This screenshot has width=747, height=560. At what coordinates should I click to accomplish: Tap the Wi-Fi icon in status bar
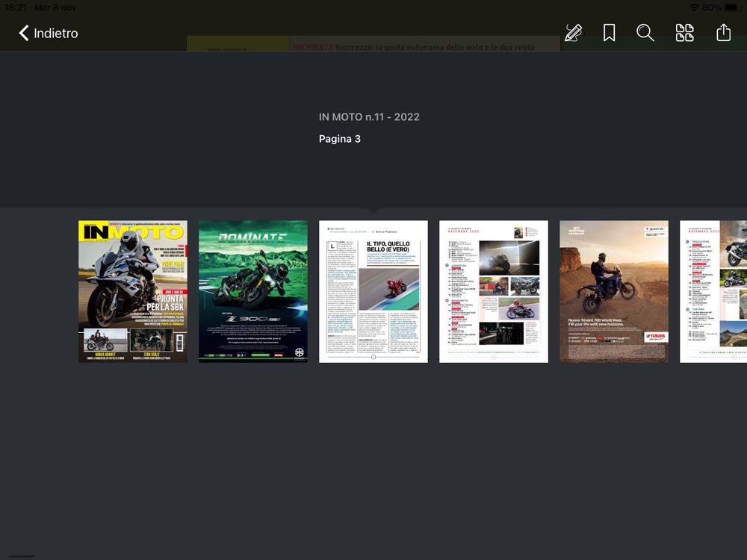pos(694,7)
